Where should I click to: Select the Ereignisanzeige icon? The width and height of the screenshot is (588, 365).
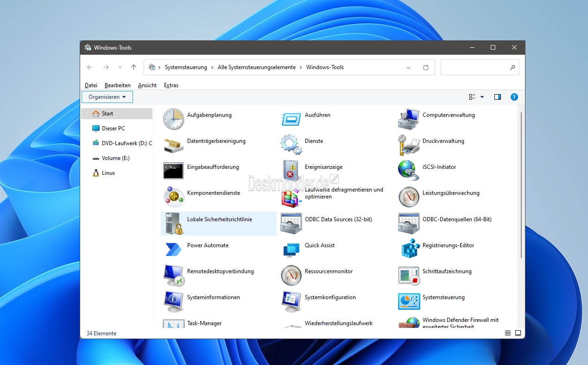(291, 171)
